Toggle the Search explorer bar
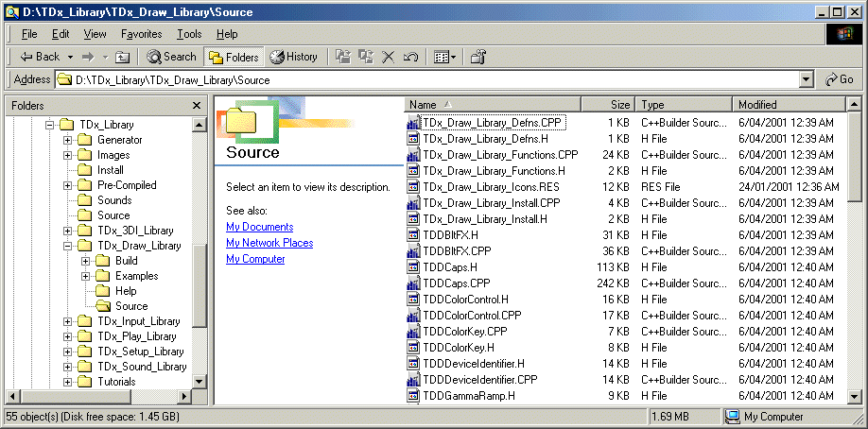This screenshot has height=429, width=868. click(171, 57)
